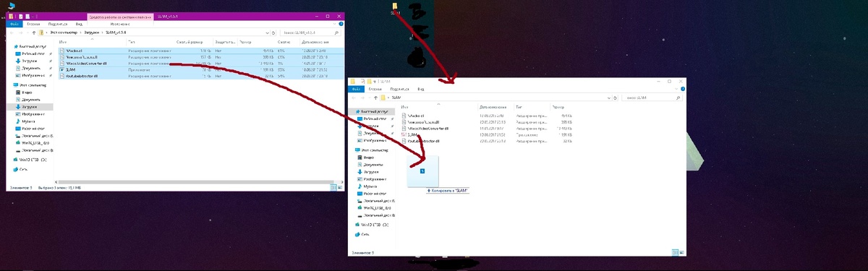Sort by Размер column in SLAM folder window
The height and width of the screenshot is (271, 868).
point(558,107)
